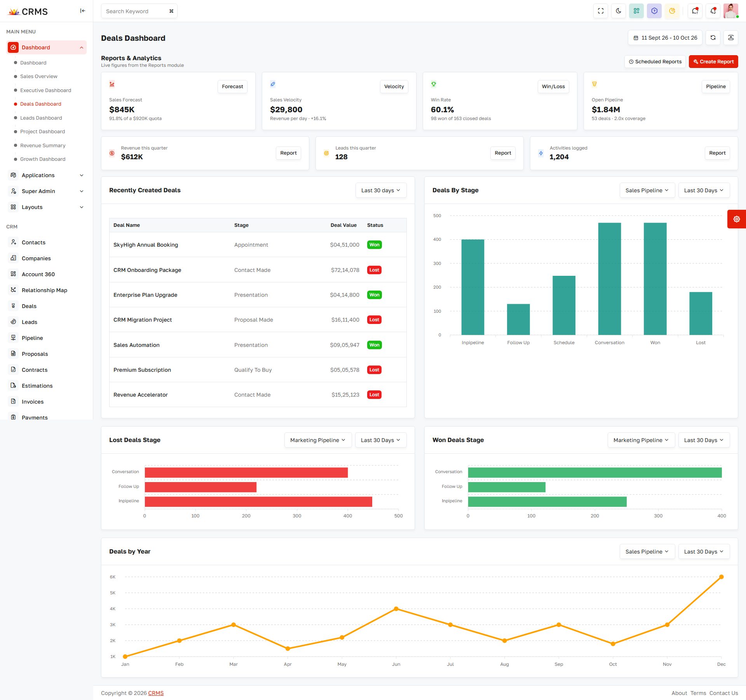Image resolution: width=746 pixels, height=700 pixels.
Task: Open Sales Pipeline dropdown in Deals By Stage
Action: click(647, 190)
